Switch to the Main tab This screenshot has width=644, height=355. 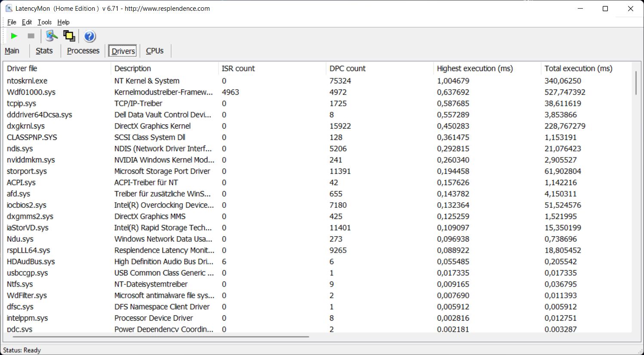coord(12,51)
